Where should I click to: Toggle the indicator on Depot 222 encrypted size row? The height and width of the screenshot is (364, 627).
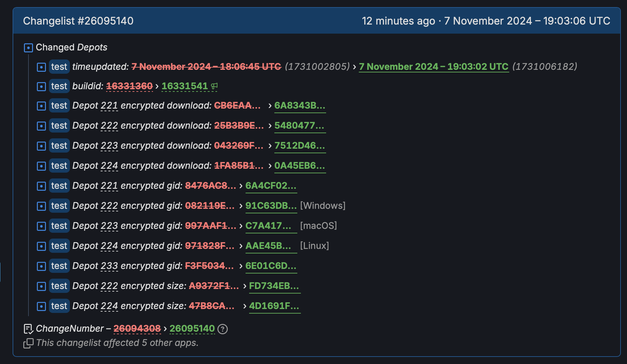41,286
